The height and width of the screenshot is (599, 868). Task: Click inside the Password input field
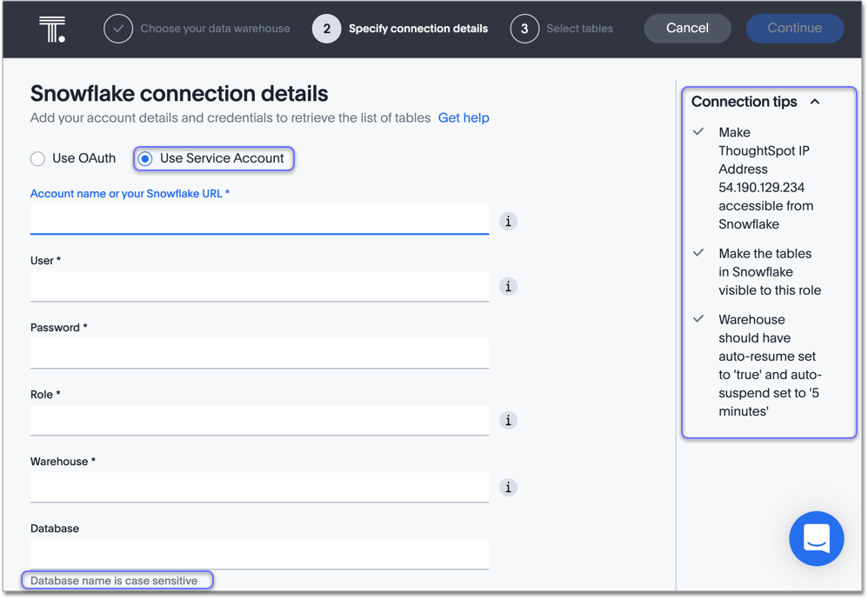click(261, 352)
